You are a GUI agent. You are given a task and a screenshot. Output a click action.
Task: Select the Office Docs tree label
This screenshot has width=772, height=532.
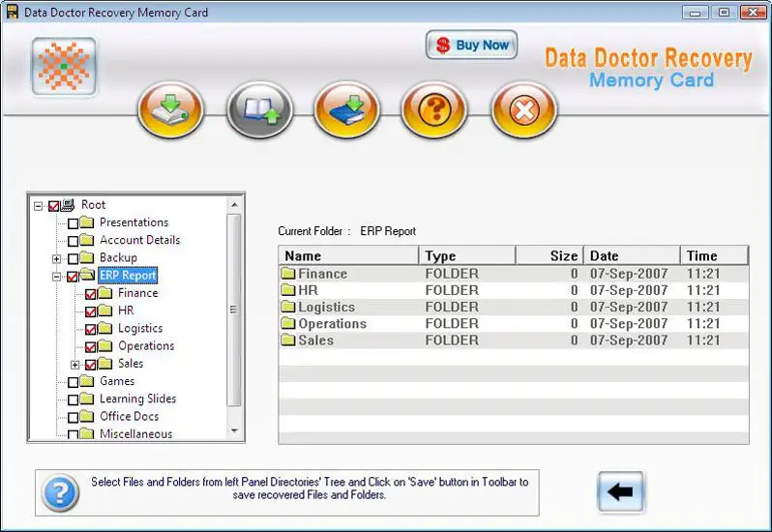click(129, 416)
